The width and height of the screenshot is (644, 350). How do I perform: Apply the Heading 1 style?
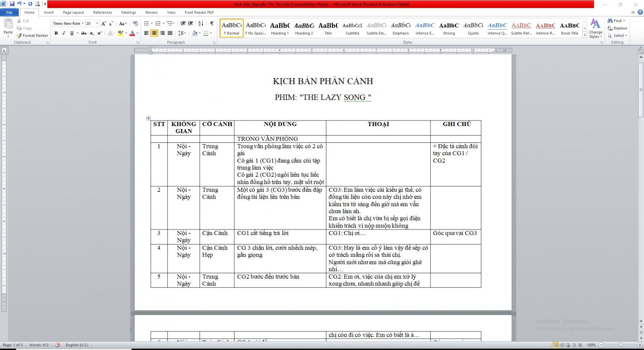[279, 28]
